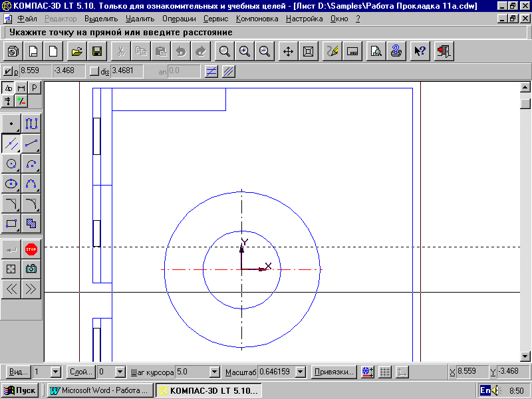Screen dimensions: 532x399
Task: Click the Show All fit icon
Action: pos(308,51)
